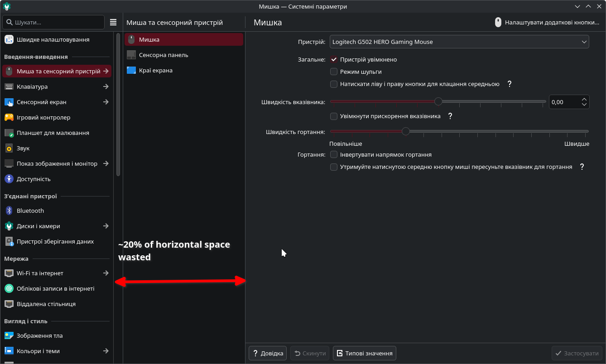The height and width of the screenshot is (364, 606).
Task: Open Планшет для малювання icon
Action: [9, 133]
